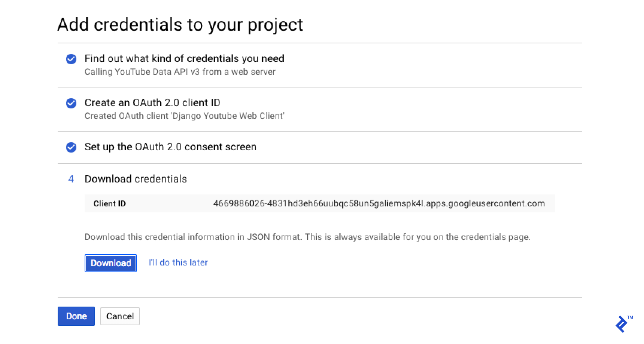Expand the 'Set up the OAuth 2.0 consent screen' section
The image size is (644, 344).
(171, 147)
